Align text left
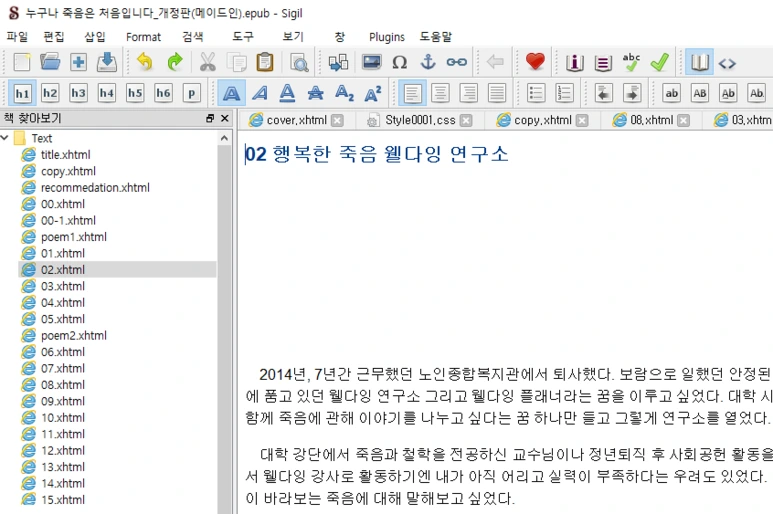The image size is (773, 514). click(x=412, y=93)
